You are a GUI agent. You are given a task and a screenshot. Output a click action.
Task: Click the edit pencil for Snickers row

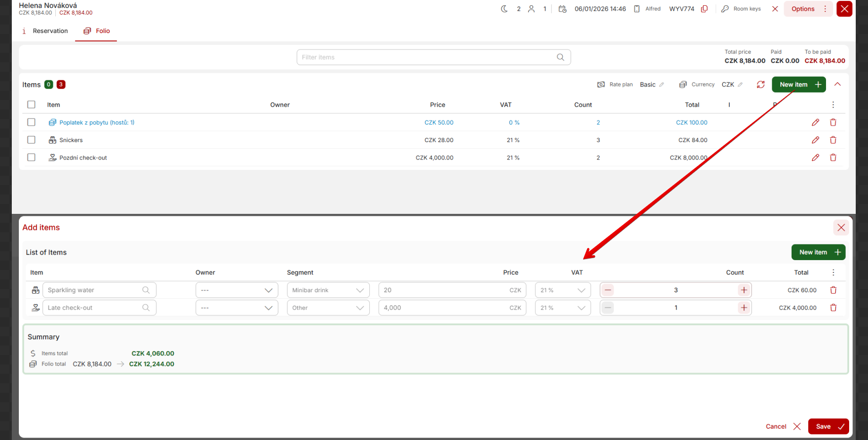(x=815, y=140)
